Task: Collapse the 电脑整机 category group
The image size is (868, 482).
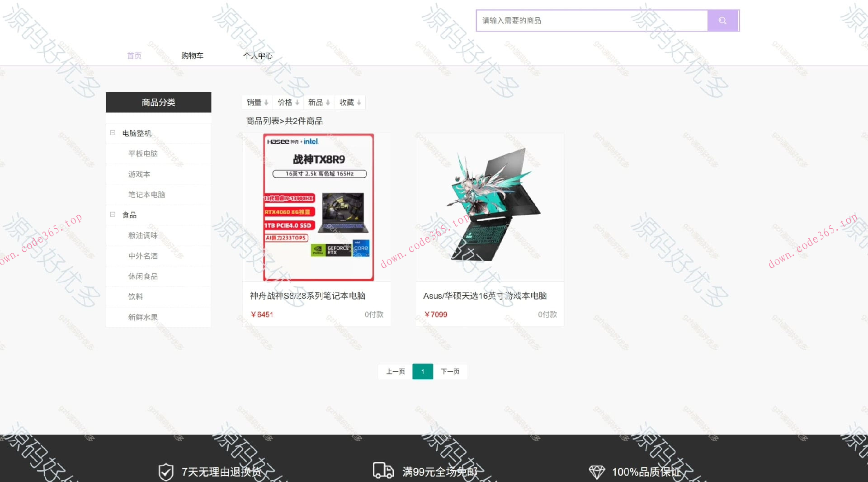Action: (x=112, y=132)
